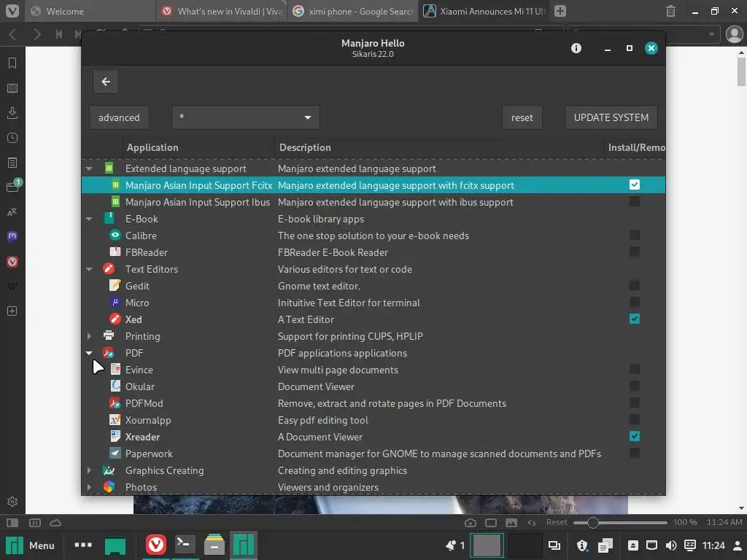This screenshot has height=560, width=747.
Task: Open Vivaldi notes panel icon
Action: pos(12,163)
